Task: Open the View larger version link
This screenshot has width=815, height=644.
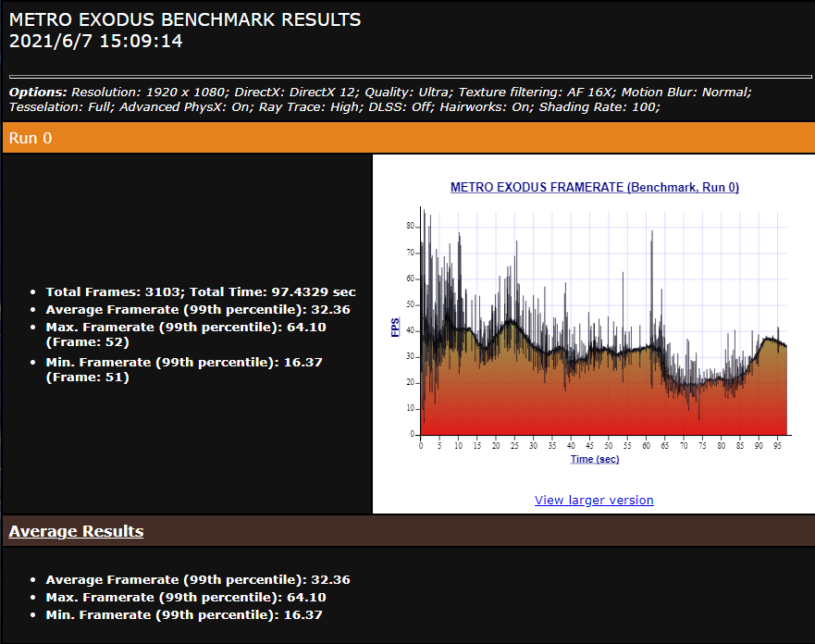Action: click(594, 501)
